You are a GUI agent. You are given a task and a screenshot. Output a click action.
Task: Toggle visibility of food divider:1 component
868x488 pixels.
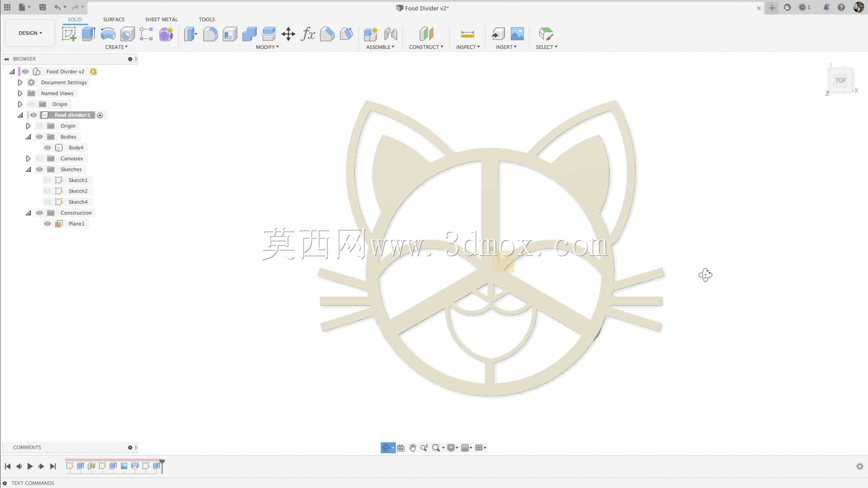(33, 115)
